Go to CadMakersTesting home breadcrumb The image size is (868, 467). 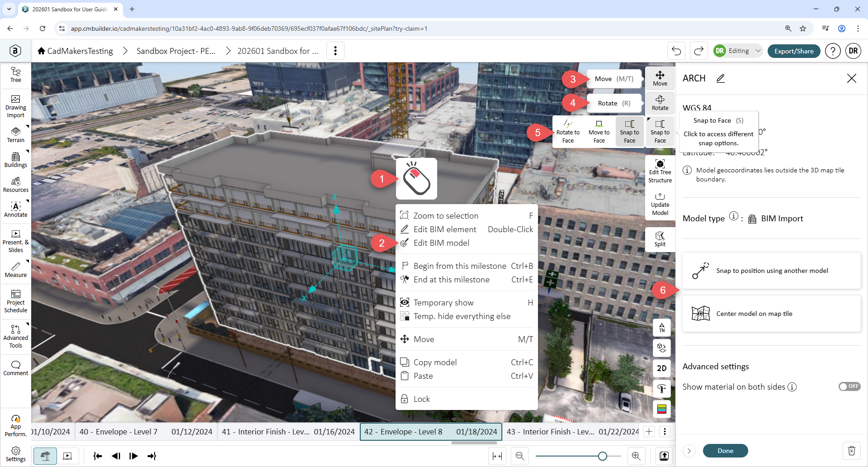[x=75, y=51]
